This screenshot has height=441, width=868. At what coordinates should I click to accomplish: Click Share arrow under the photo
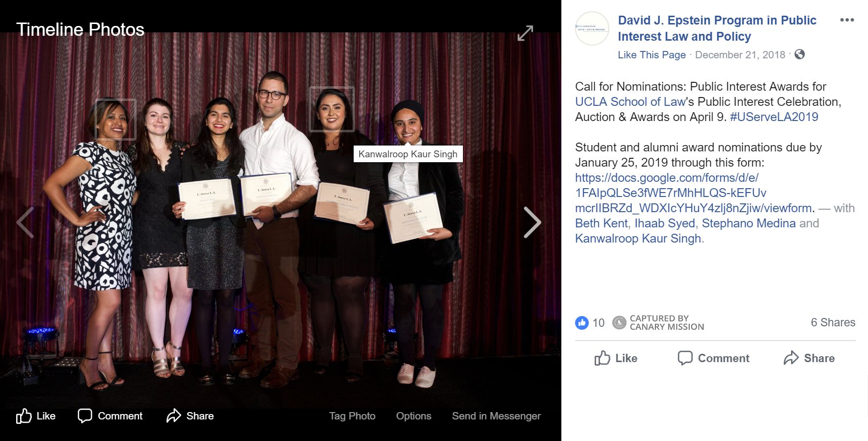(x=190, y=416)
